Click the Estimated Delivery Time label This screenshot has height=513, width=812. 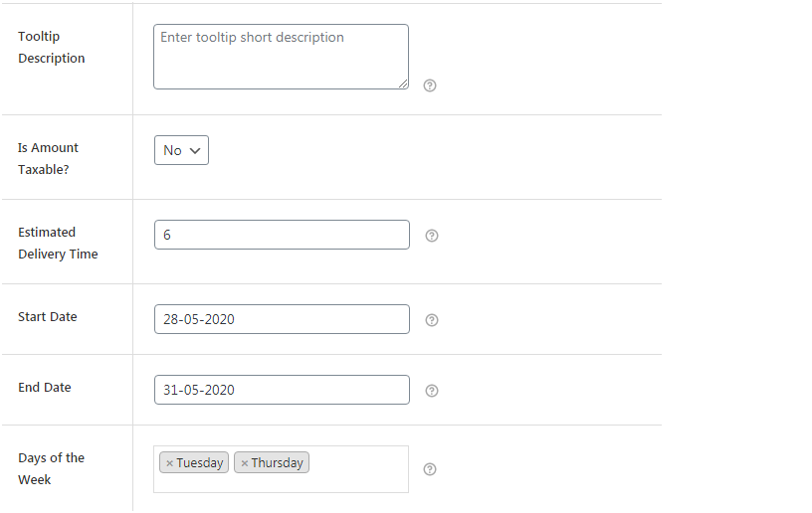(x=58, y=243)
